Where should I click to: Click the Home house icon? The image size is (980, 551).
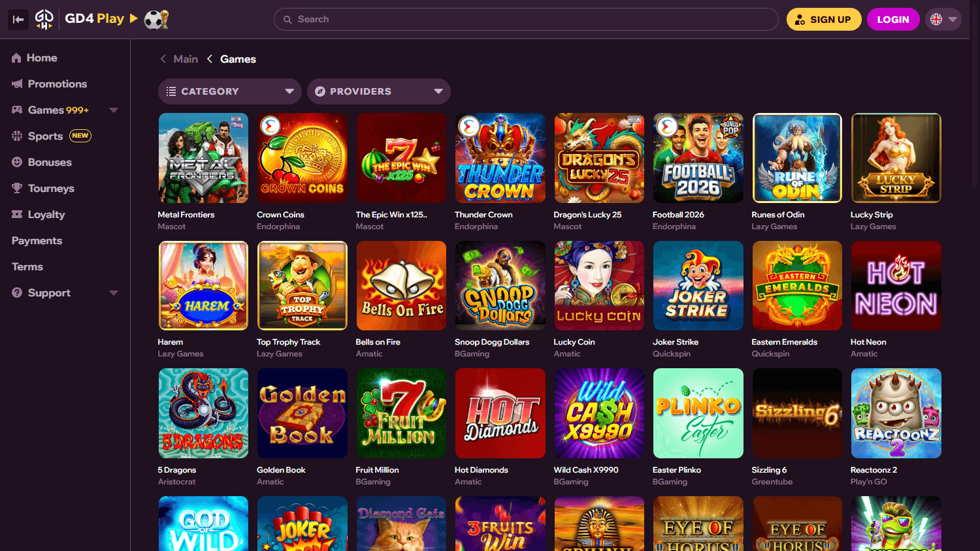17,58
